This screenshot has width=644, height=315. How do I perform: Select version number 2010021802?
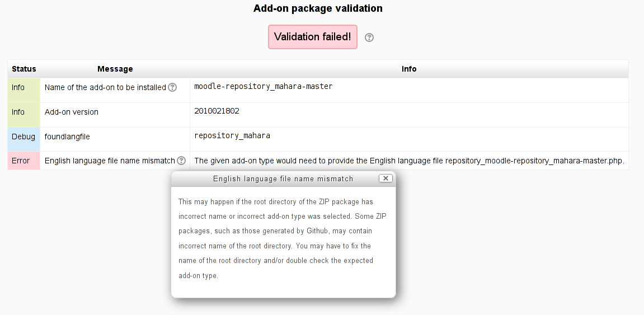[x=217, y=111]
